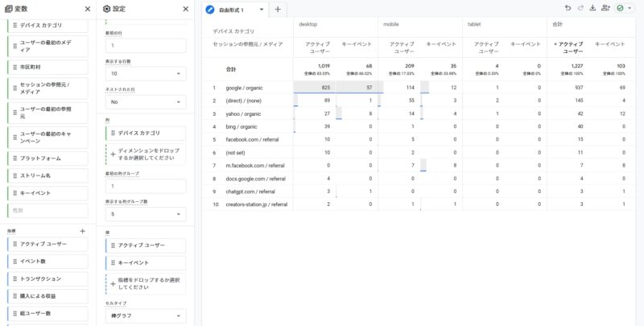Open the 表示する列グループ数 dropdown showing 5

(146, 214)
